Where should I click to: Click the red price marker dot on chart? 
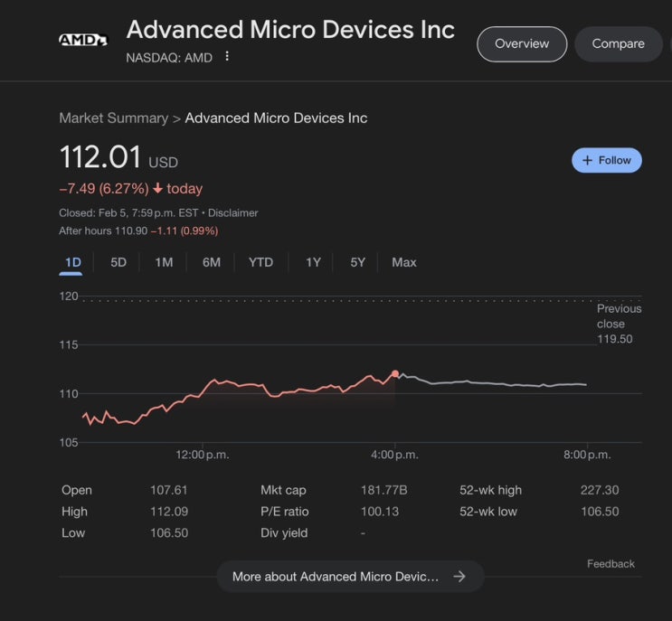pos(395,373)
